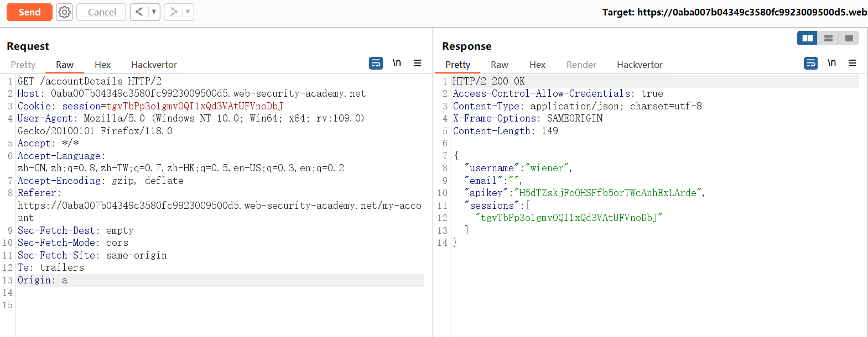
Task: Click the Cancel button
Action: tap(102, 12)
